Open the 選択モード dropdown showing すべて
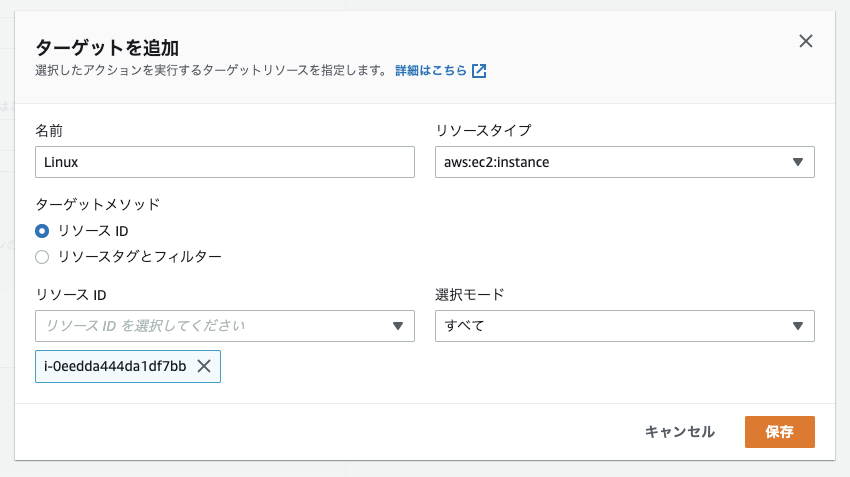 click(x=624, y=326)
